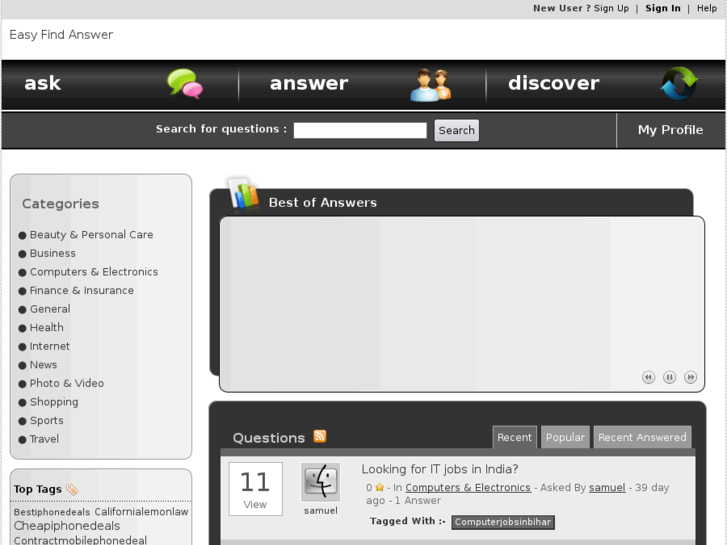The width and height of the screenshot is (727, 545).
Task: Open the Internet category
Action: coord(50,346)
